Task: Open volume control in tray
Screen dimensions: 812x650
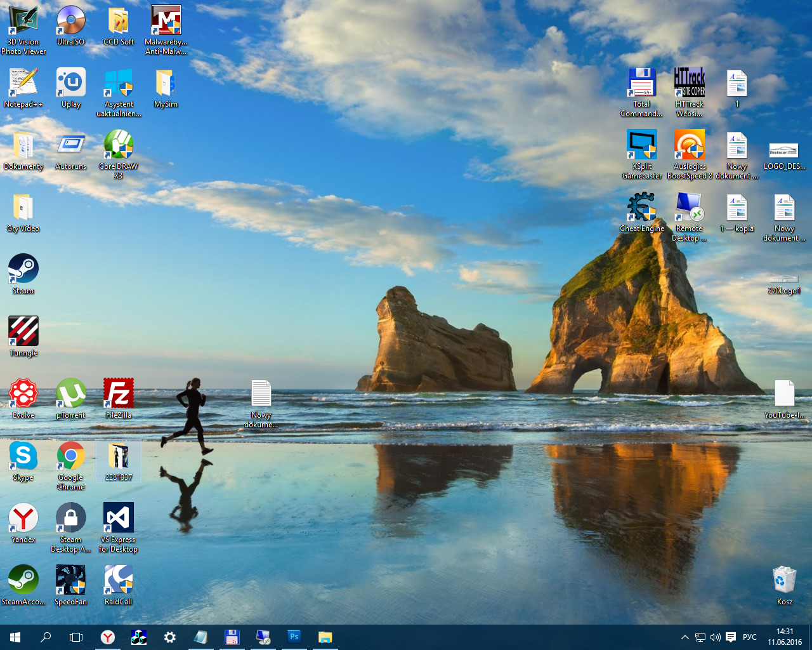Action: click(x=716, y=637)
